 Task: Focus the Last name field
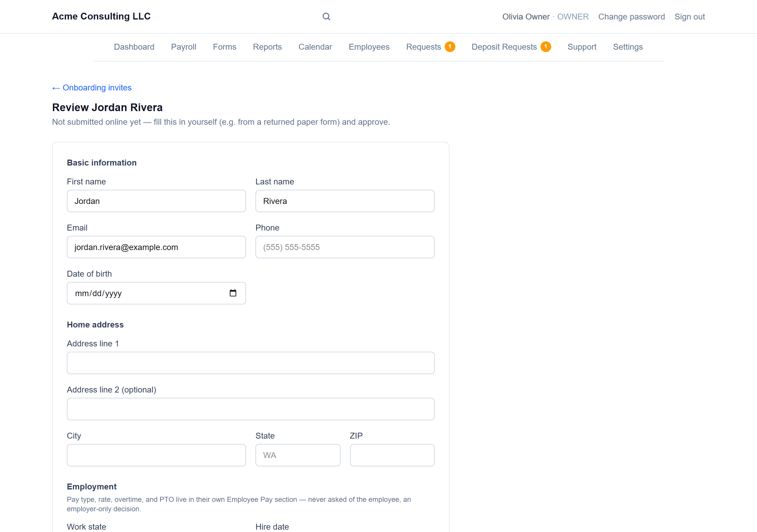pos(345,201)
